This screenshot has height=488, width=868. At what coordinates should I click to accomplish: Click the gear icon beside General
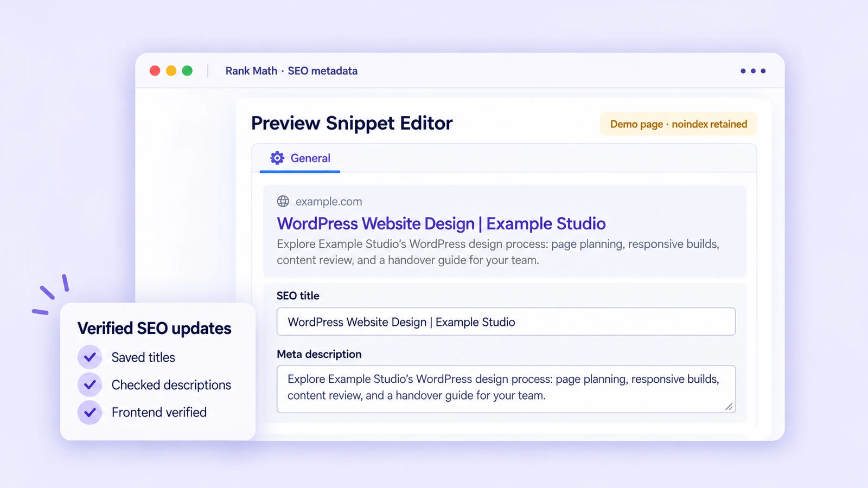tap(277, 158)
